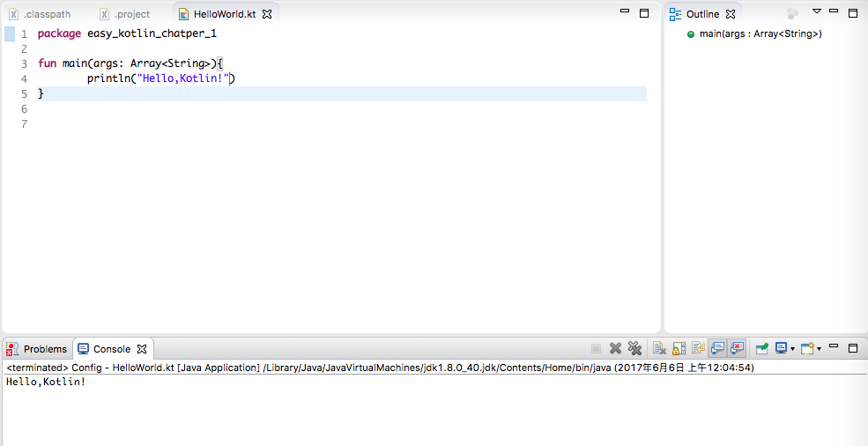This screenshot has height=446, width=868.
Task: Remove the terminated launch with single X icon
Action: [615, 348]
